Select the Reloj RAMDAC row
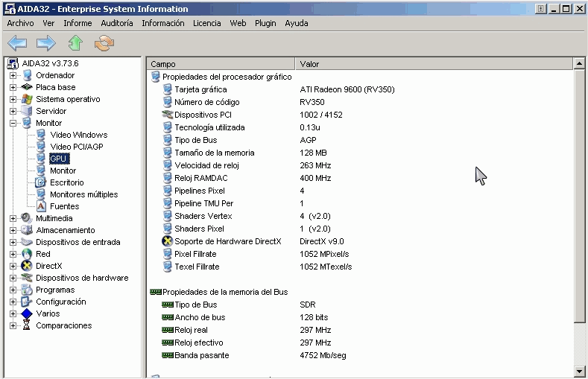The width and height of the screenshot is (588, 379). [360, 178]
